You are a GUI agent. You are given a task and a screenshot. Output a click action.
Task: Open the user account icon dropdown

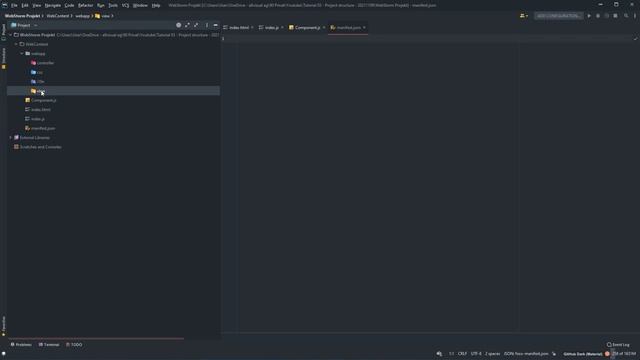[524, 16]
